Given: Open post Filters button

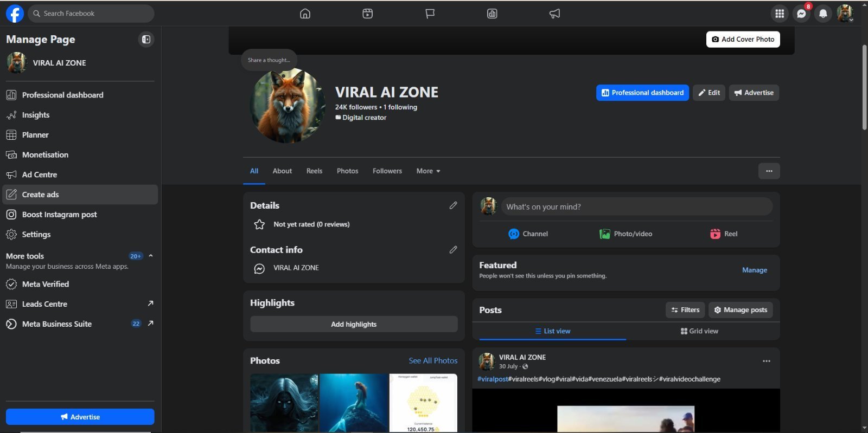Looking at the screenshot, I should pyautogui.click(x=685, y=310).
